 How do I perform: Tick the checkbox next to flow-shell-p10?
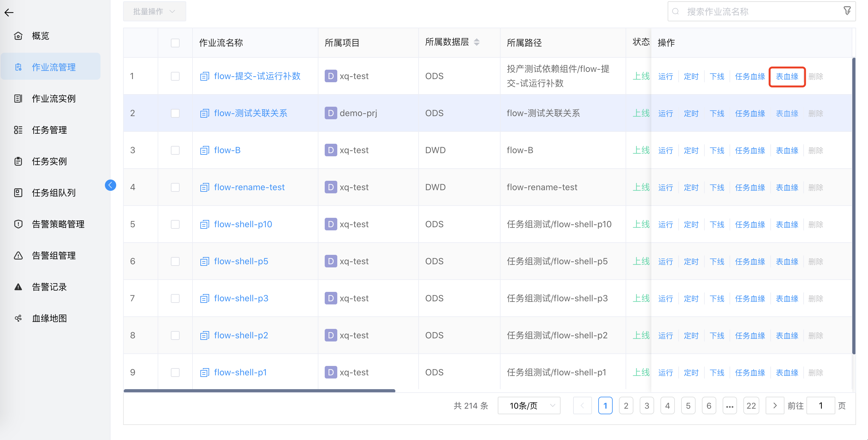click(175, 224)
